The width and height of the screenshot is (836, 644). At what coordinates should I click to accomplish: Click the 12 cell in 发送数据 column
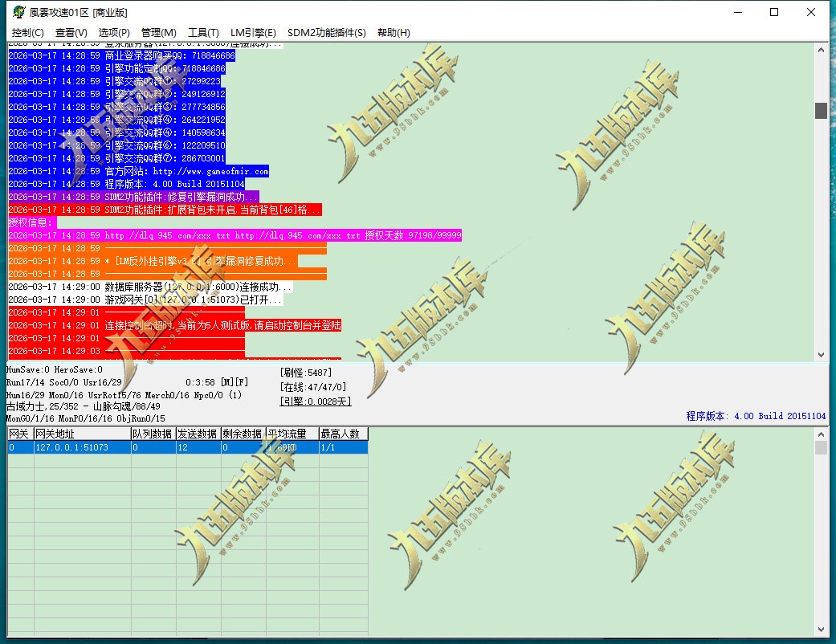click(x=198, y=447)
